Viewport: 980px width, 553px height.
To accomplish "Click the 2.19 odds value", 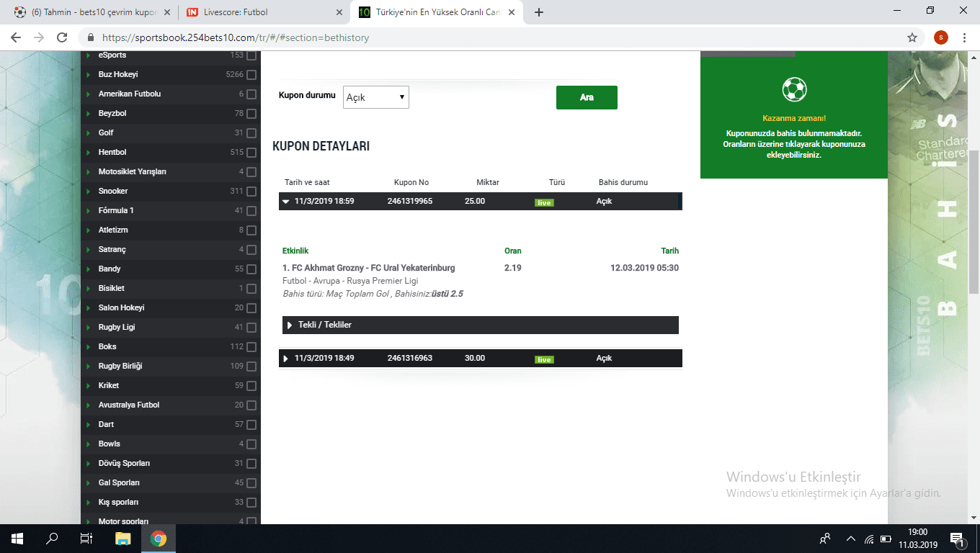I will (x=513, y=268).
